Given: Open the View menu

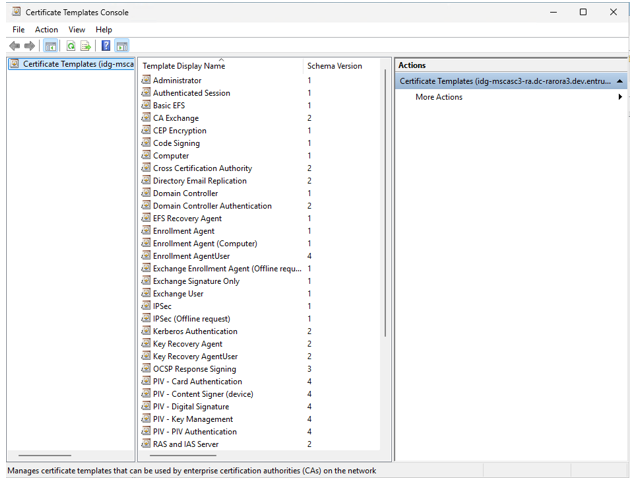Looking at the screenshot, I should click(77, 30).
